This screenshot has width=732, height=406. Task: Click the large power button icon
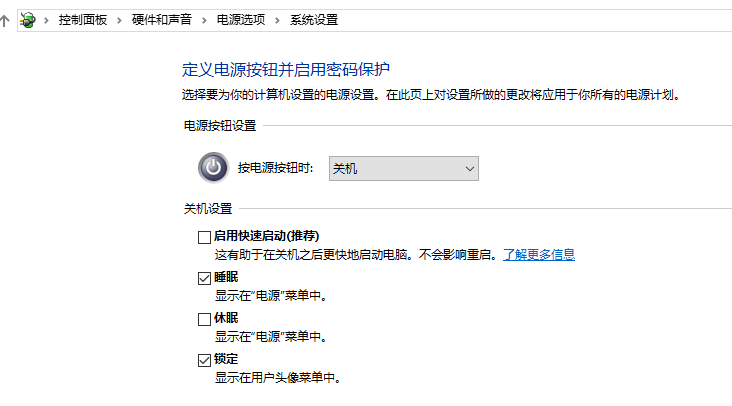coord(212,168)
